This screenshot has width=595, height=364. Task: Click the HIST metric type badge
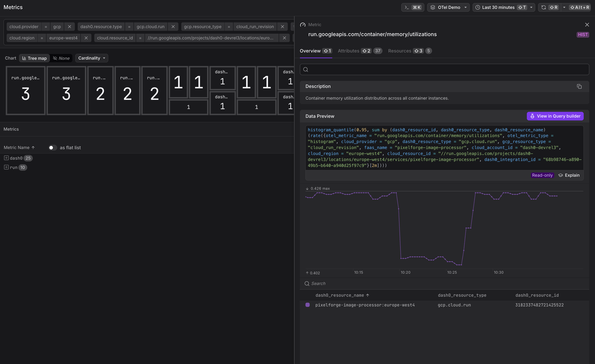[x=583, y=35]
